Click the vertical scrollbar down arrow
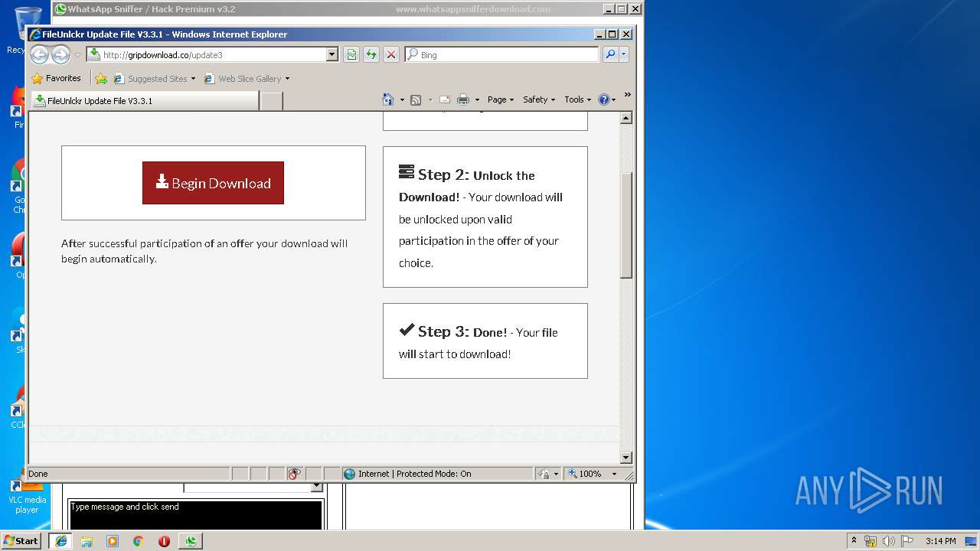 pyautogui.click(x=626, y=458)
